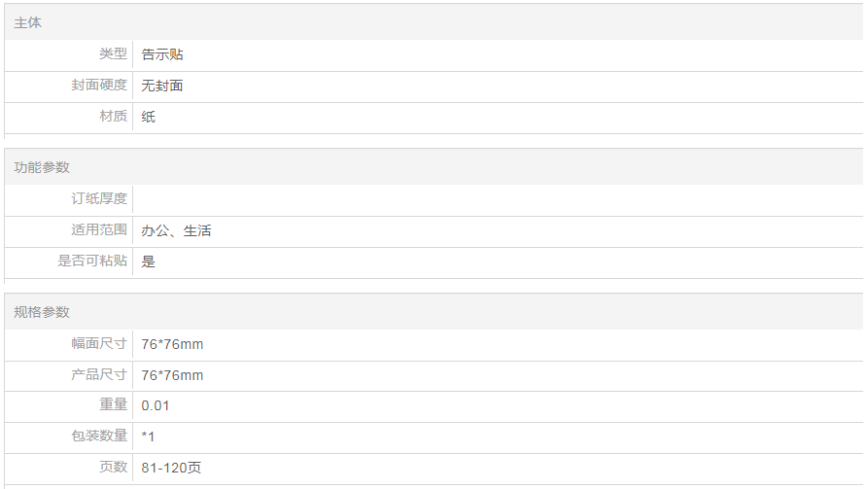Click the 纸 material value

pyautogui.click(x=148, y=117)
